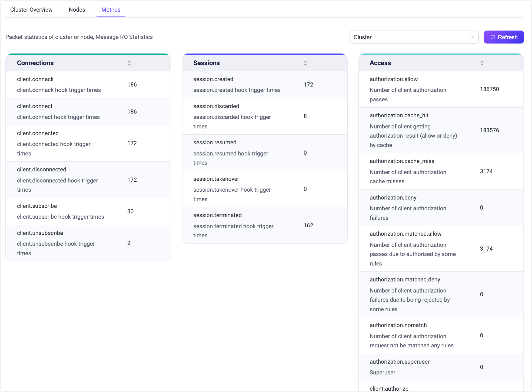Click the Connections column header

click(35, 63)
